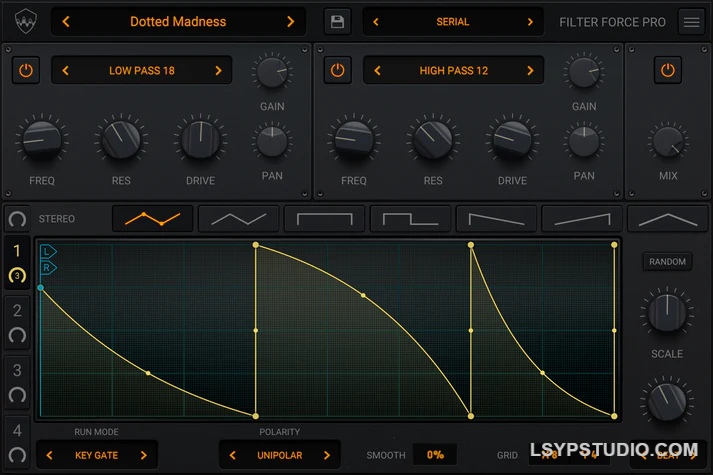Select the orange zigzag envelope shape preset
This screenshot has width=713, height=475.
153,219
